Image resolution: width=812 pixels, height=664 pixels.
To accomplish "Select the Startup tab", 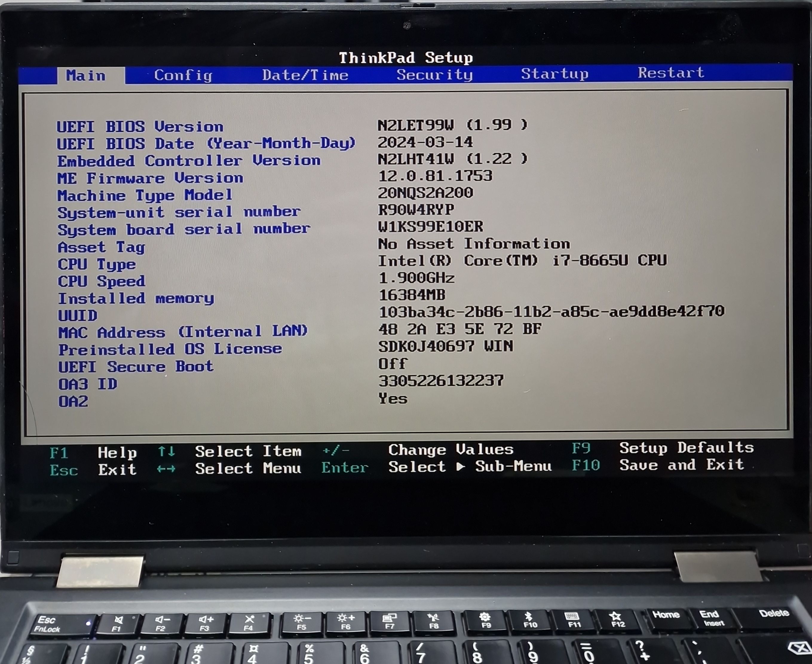I will coord(554,74).
